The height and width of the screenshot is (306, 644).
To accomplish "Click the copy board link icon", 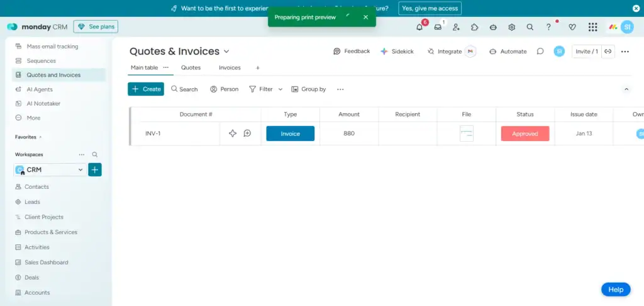I will click(608, 52).
